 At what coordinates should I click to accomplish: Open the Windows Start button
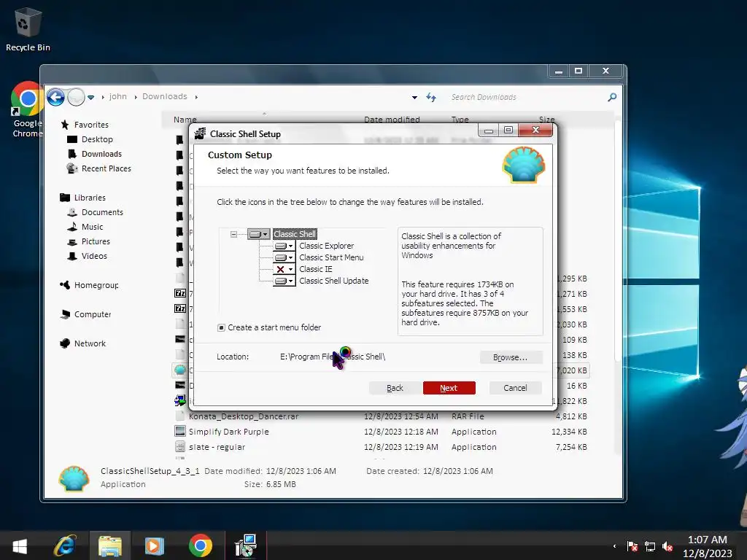[x=20, y=545]
